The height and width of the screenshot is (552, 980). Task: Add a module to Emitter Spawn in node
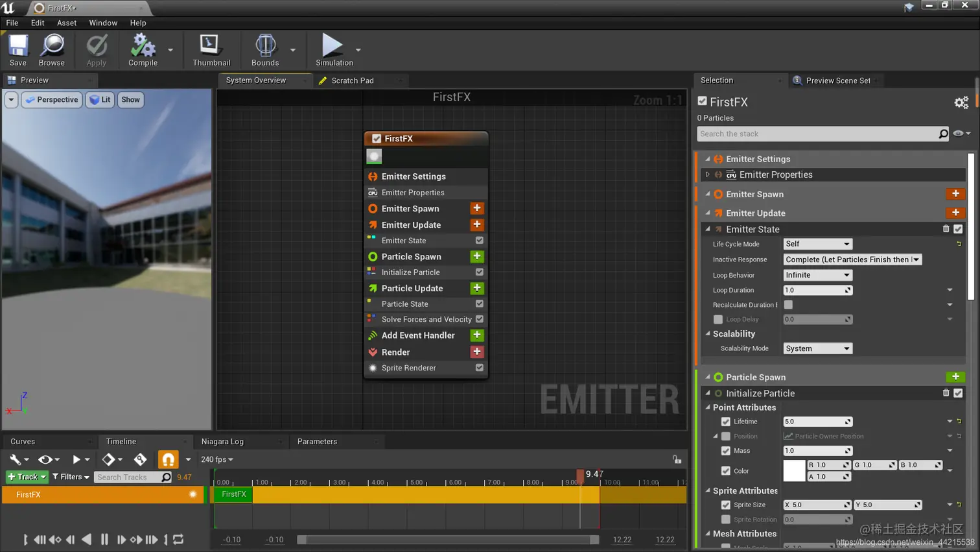pyautogui.click(x=477, y=208)
